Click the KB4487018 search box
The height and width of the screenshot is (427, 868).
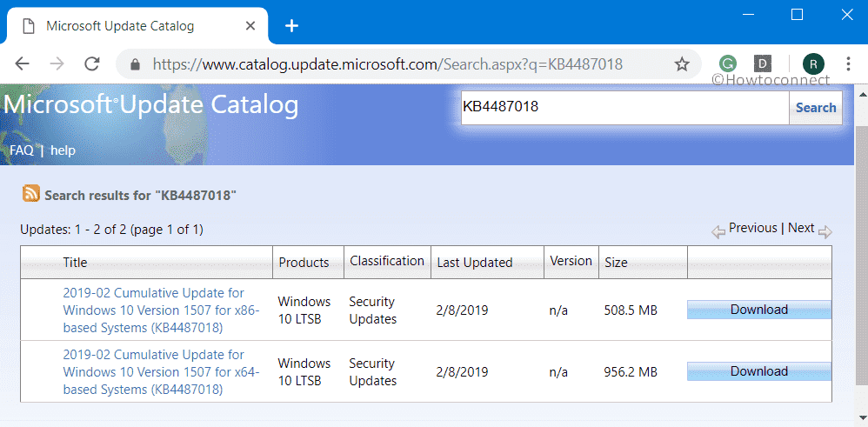click(625, 108)
